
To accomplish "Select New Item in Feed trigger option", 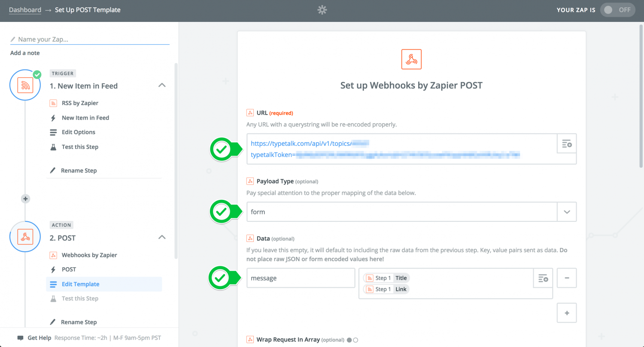I will click(x=85, y=118).
